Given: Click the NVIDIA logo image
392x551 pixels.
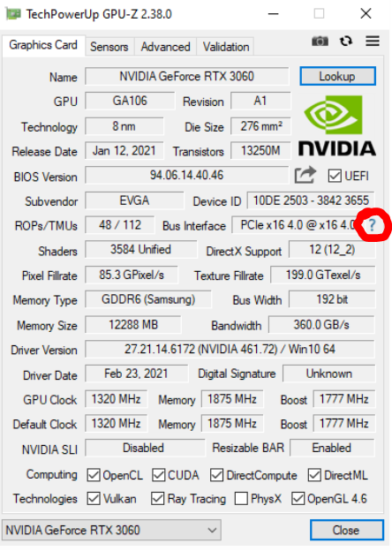Looking at the screenshot, I should pos(337,125).
